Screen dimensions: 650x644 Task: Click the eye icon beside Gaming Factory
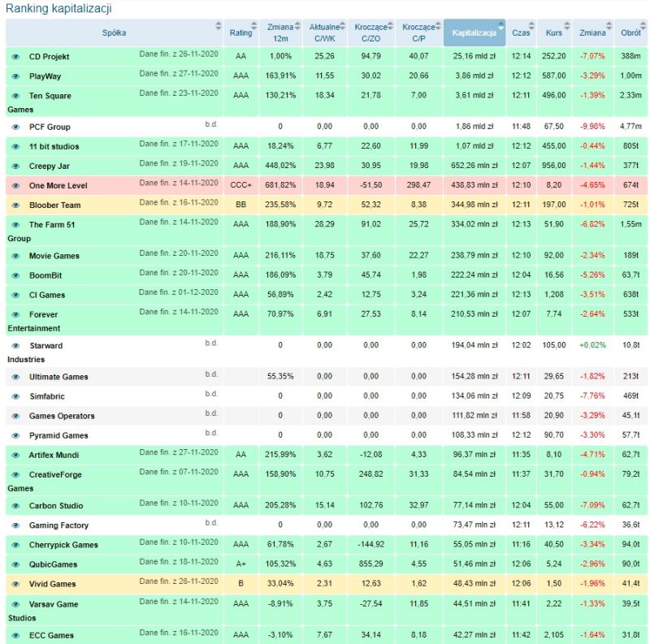point(15,525)
